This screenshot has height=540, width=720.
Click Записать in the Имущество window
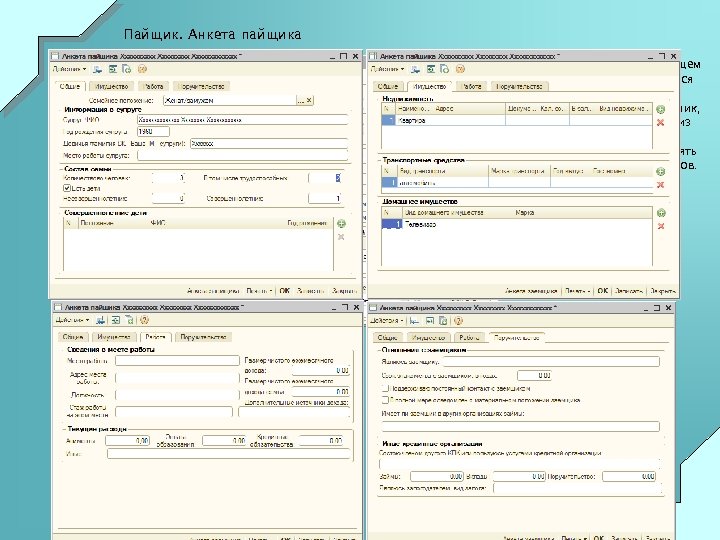tap(628, 291)
